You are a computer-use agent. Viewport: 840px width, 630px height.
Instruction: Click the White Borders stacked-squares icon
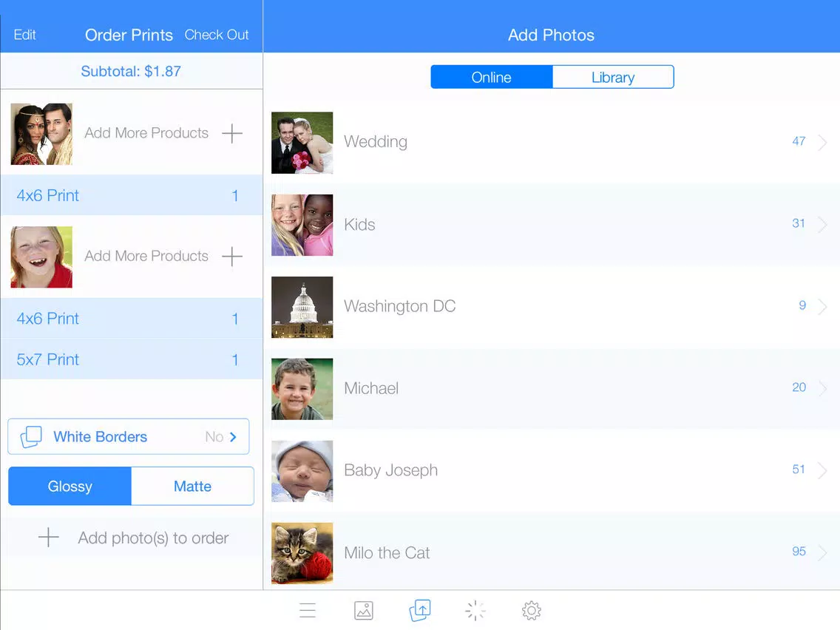[31, 436]
